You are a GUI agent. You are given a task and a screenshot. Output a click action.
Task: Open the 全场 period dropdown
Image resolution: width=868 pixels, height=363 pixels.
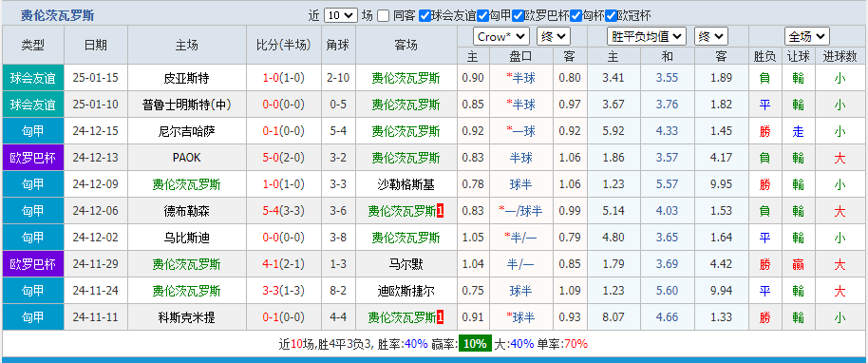point(806,37)
